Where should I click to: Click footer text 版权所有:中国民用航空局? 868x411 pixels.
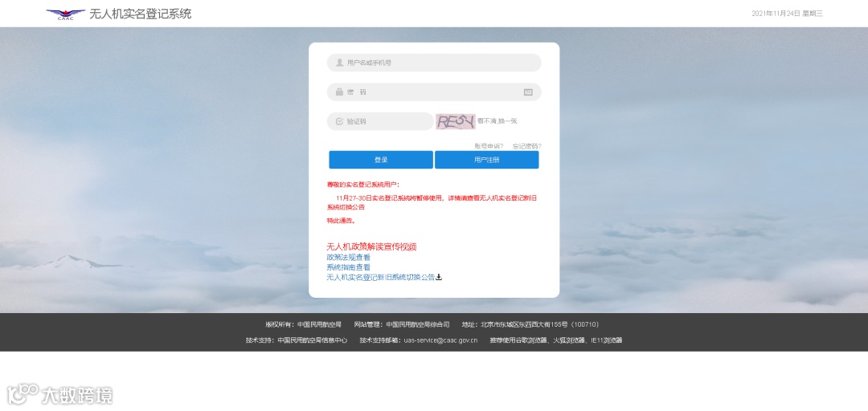303,325
